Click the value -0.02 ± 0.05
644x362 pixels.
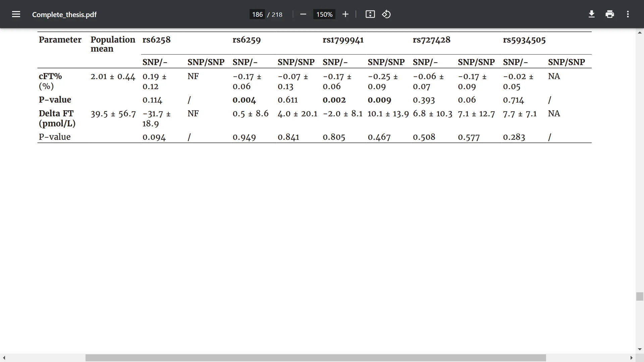[x=518, y=81]
